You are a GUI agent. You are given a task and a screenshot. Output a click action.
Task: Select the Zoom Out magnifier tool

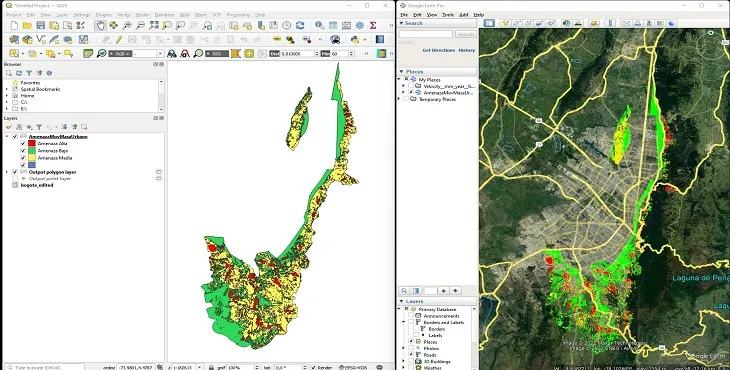pyautogui.click(x=140, y=25)
